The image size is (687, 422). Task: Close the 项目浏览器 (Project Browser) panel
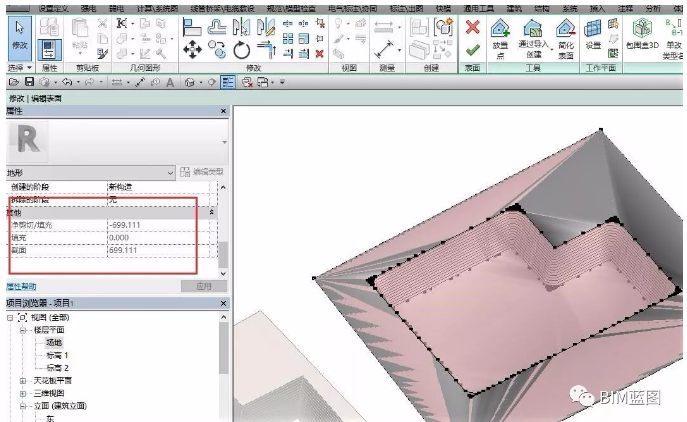click(223, 303)
